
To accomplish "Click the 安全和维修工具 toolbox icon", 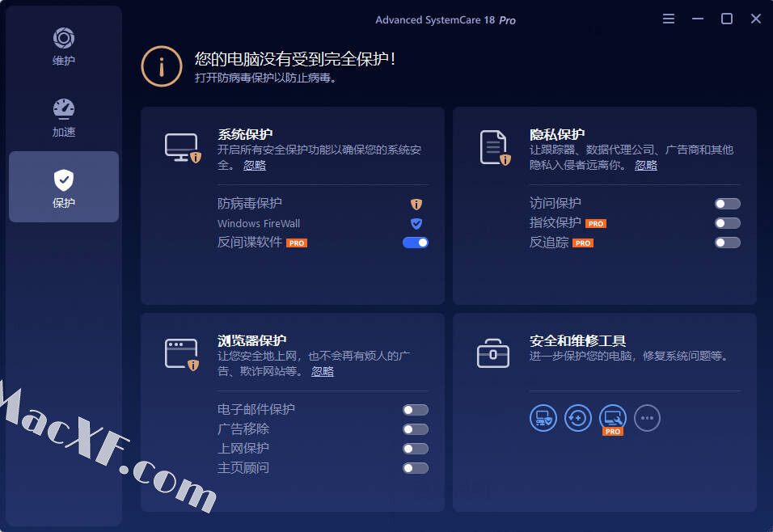I will coord(493,353).
